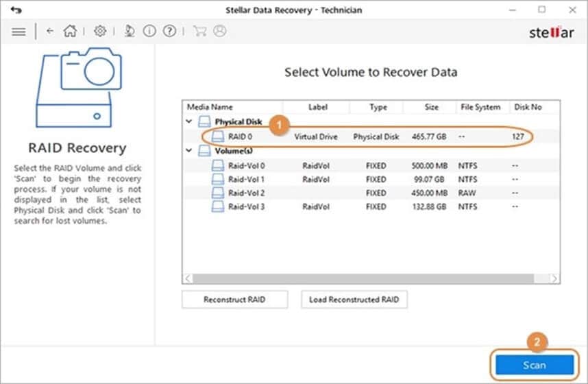The image size is (588, 384).
Task: Click the Physical Disk drive icon
Action: click(x=204, y=121)
